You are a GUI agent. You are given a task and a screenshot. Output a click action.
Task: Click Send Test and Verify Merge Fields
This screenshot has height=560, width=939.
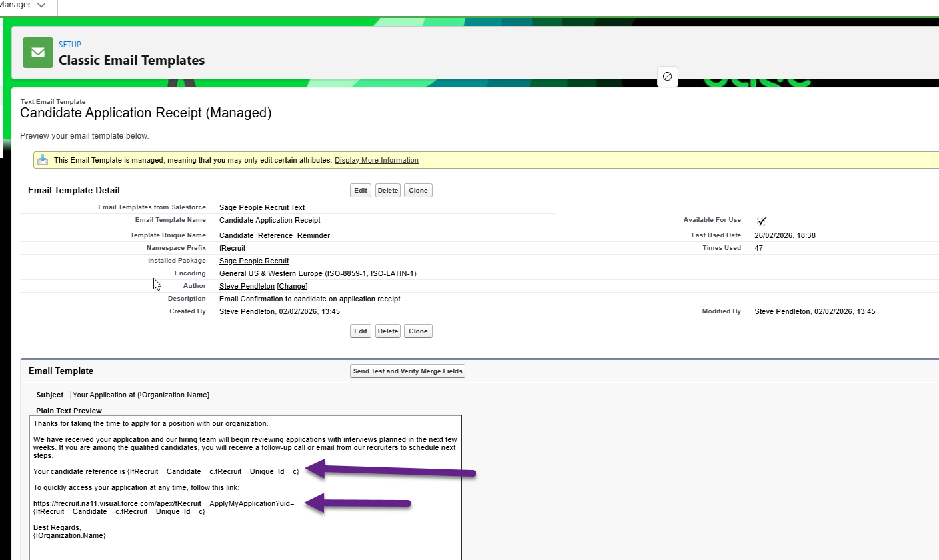coord(407,371)
